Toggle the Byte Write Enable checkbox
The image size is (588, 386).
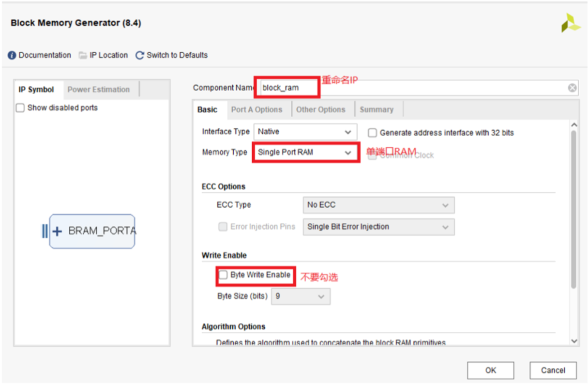(x=223, y=275)
